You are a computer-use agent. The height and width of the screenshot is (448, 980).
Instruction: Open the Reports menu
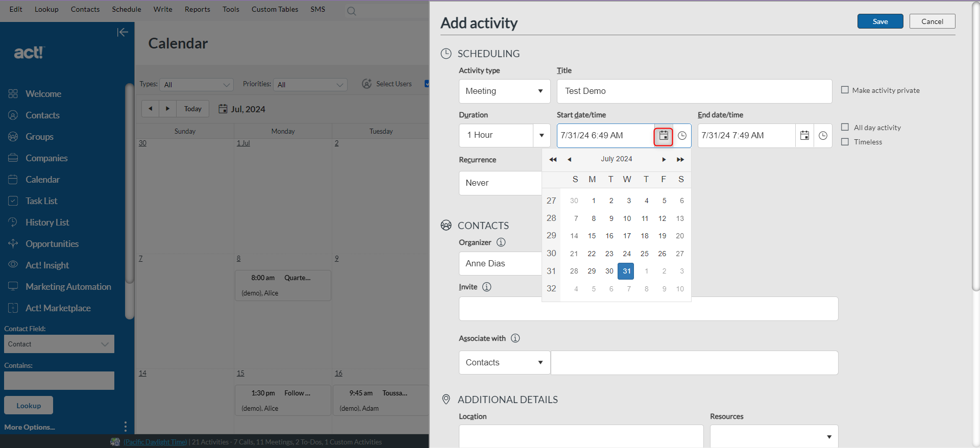[x=197, y=9]
